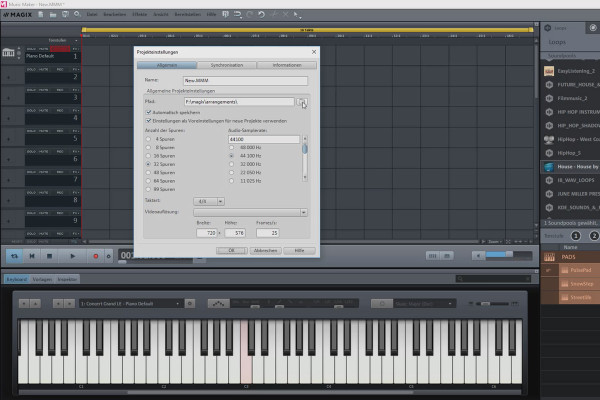Toggle Einstellungen als Voreinstellungen checkbox
Image resolution: width=600 pixels, height=400 pixels.
pos(148,121)
